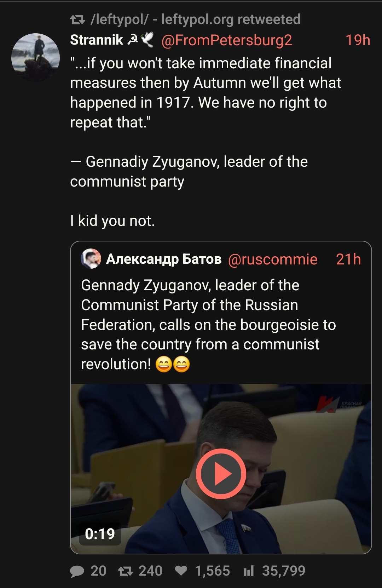Open the 21h quoted tweet timestamp
The height and width of the screenshot is (588, 382).
pos(348,259)
